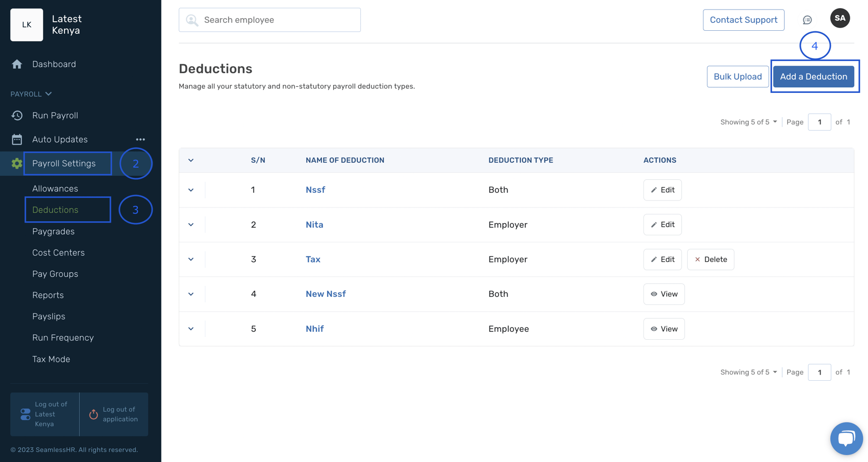Open Allowances in the sidebar

pyautogui.click(x=55, y=188)
